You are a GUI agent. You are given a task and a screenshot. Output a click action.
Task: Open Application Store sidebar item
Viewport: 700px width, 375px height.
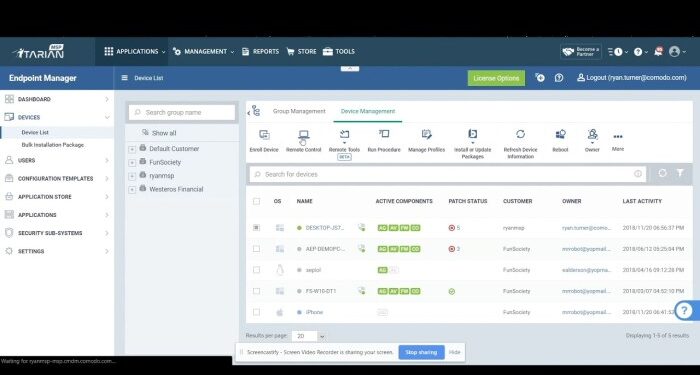57,197
